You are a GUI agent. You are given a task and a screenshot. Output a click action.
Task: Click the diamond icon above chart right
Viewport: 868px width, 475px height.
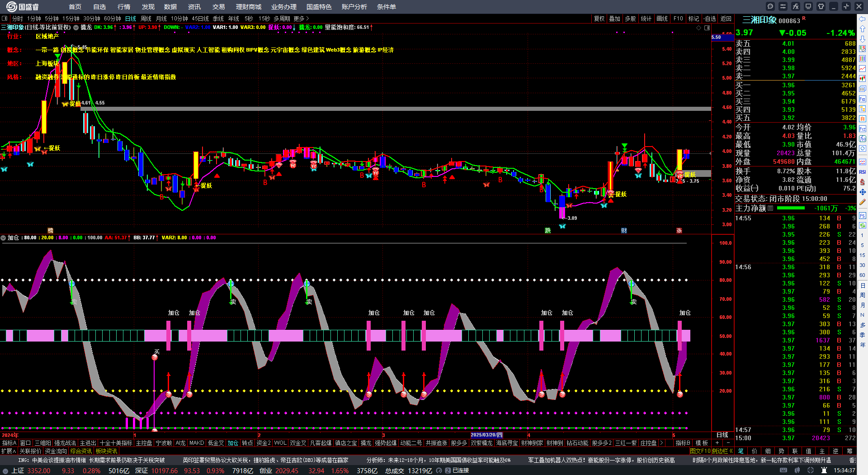tap(698, 28)
